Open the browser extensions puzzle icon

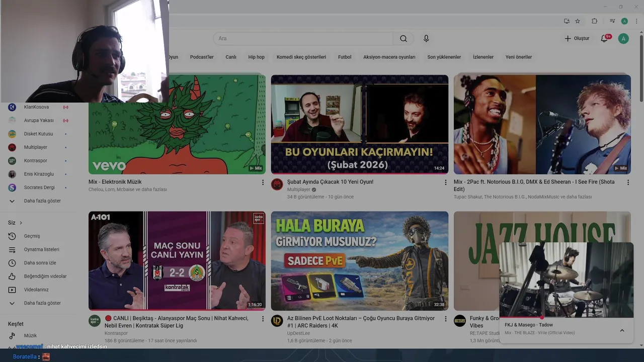pyautogui.click(x=594, y=21)
